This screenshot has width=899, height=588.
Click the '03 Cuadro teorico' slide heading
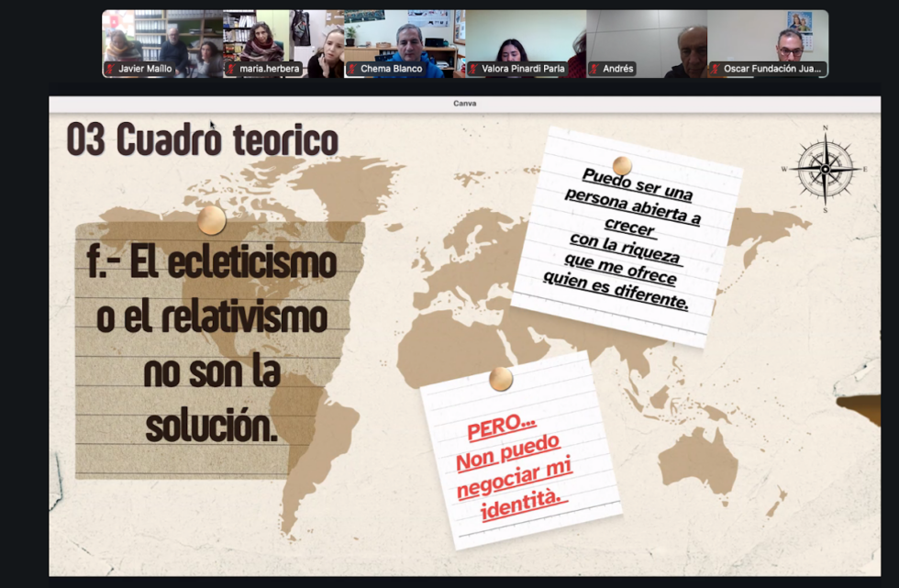[x=202, y=140]
